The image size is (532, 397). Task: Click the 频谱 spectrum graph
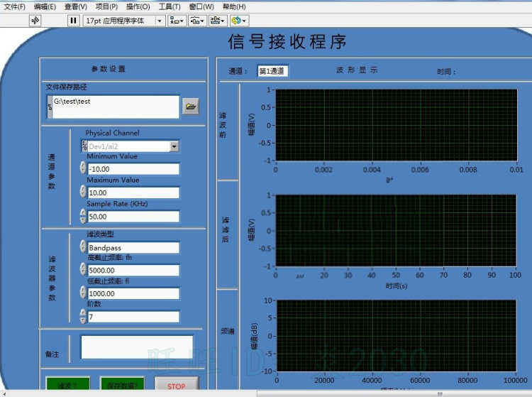coord(397,335)
